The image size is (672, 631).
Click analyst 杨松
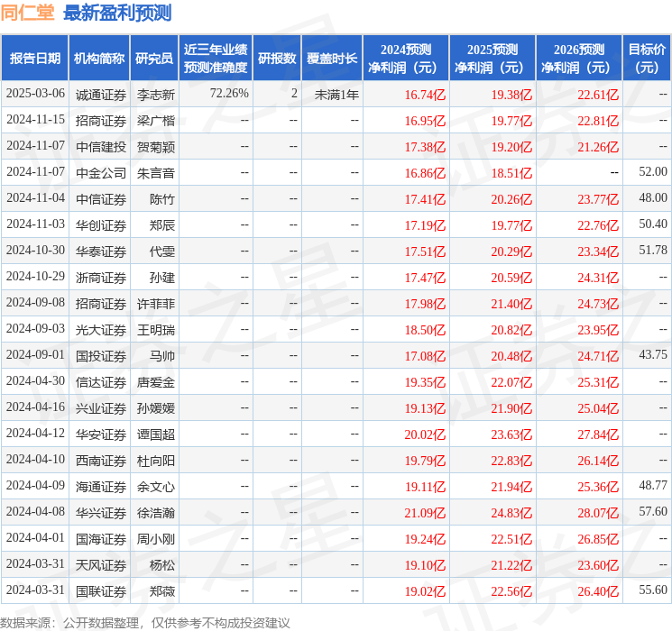162,565
